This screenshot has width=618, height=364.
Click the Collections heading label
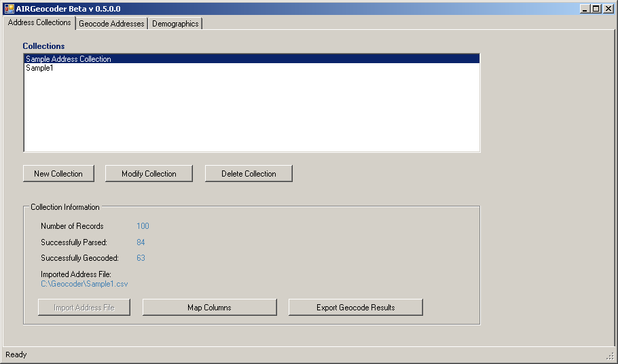43,46
